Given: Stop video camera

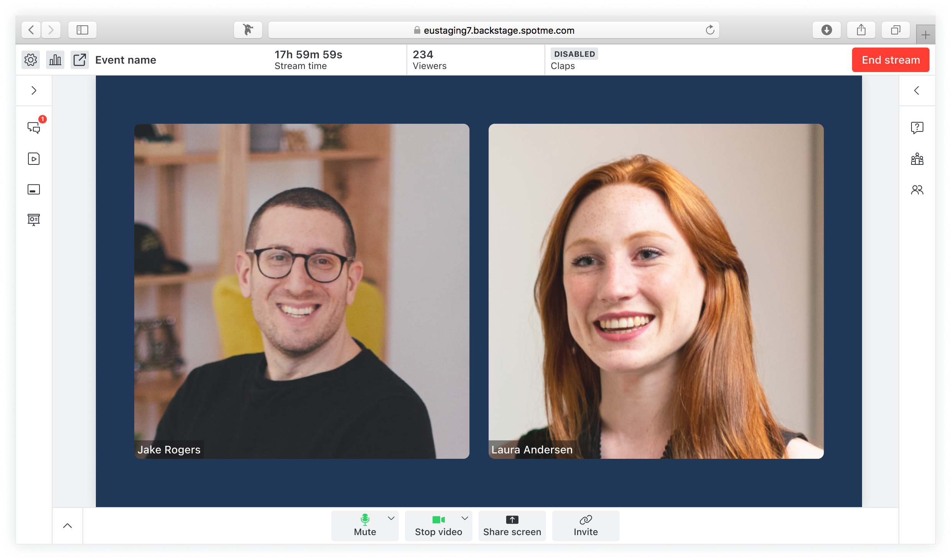Looking at the screenshot, I should point(438,526).
